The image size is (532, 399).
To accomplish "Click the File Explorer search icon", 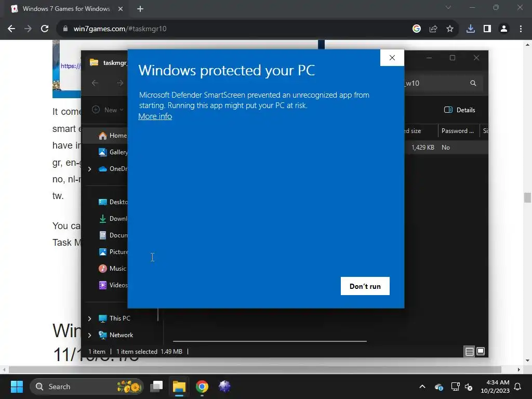I will coord(473,83).
